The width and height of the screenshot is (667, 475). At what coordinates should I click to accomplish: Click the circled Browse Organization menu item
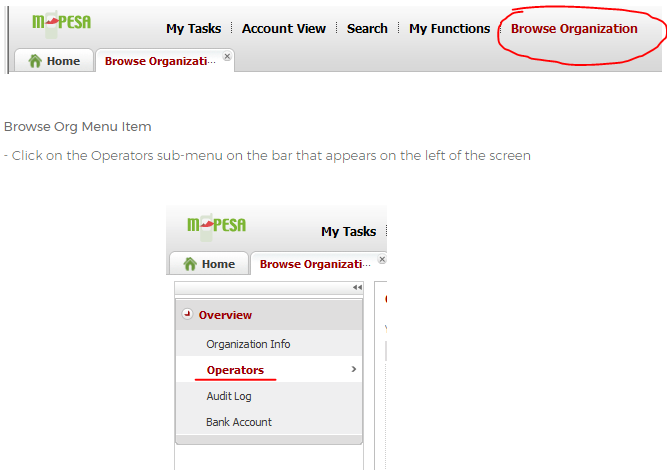point(573,29)
